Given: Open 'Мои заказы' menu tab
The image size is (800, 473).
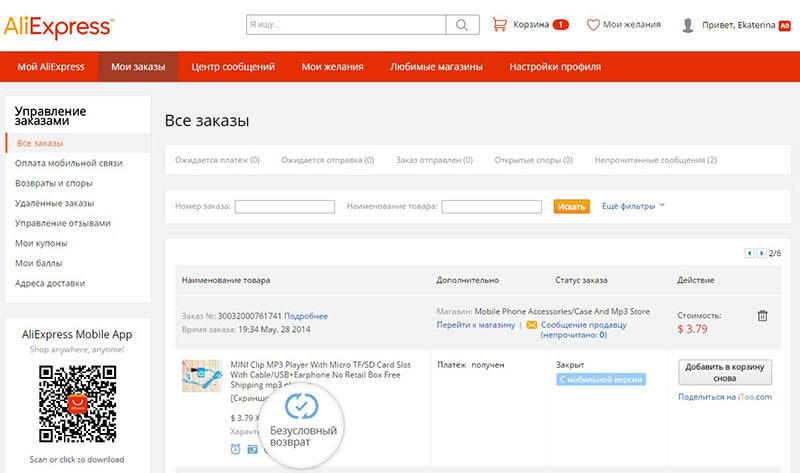Looking at the screenshot, I should click(x=138, y=67).
